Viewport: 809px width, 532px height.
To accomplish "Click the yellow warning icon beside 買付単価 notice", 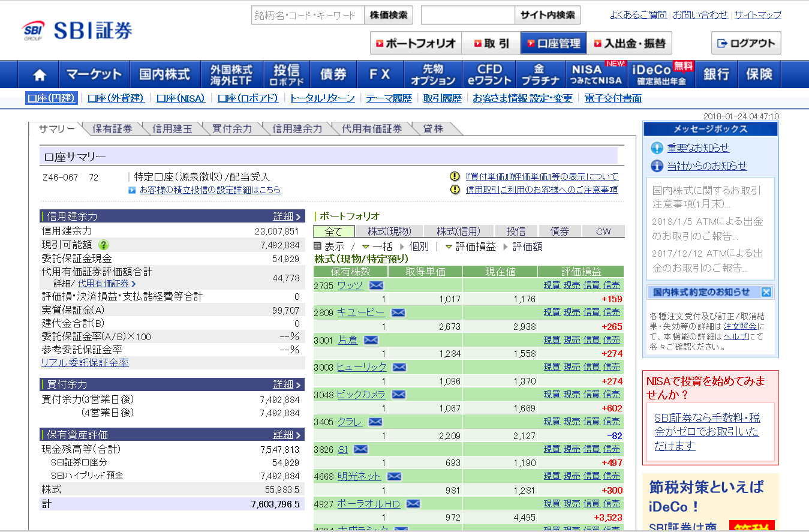I will [x=455, y=176].
